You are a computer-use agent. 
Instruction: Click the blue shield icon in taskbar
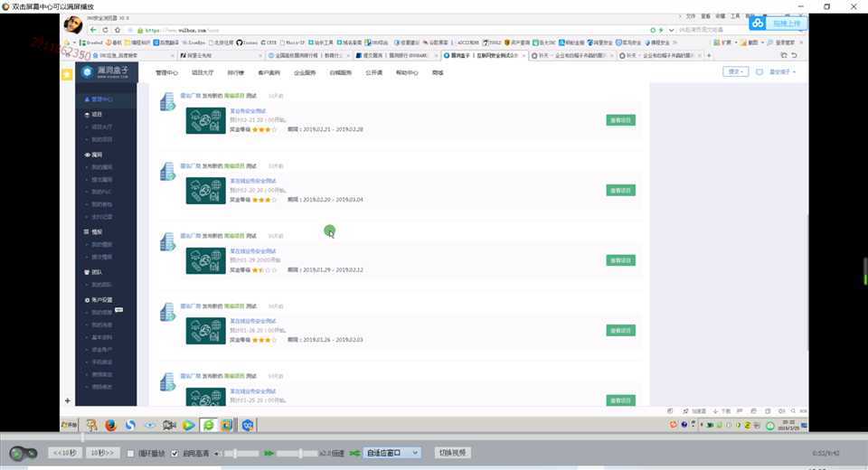pos(248,425)
